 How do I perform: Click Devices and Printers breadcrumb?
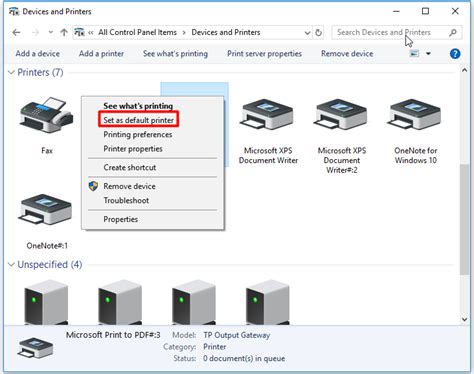[x=226, y=32]
